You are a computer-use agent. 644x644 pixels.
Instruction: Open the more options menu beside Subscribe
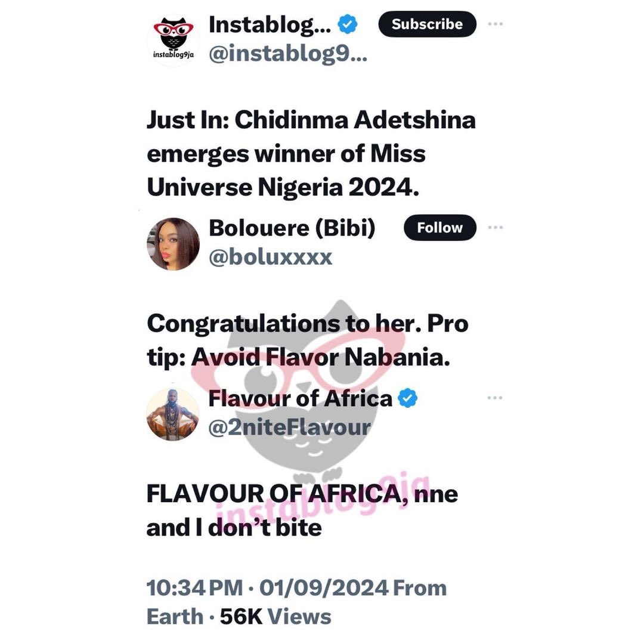point(495,23)
